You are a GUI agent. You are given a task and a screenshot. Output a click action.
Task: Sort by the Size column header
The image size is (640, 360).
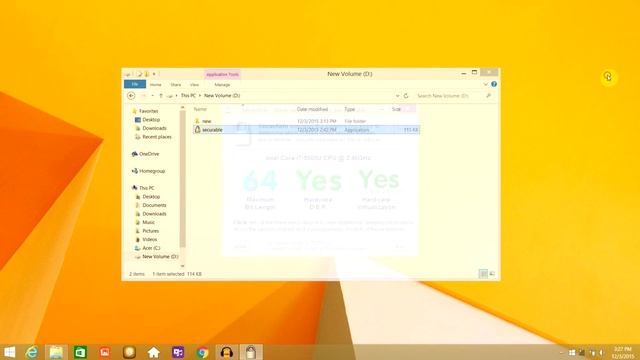pos(396,109)
